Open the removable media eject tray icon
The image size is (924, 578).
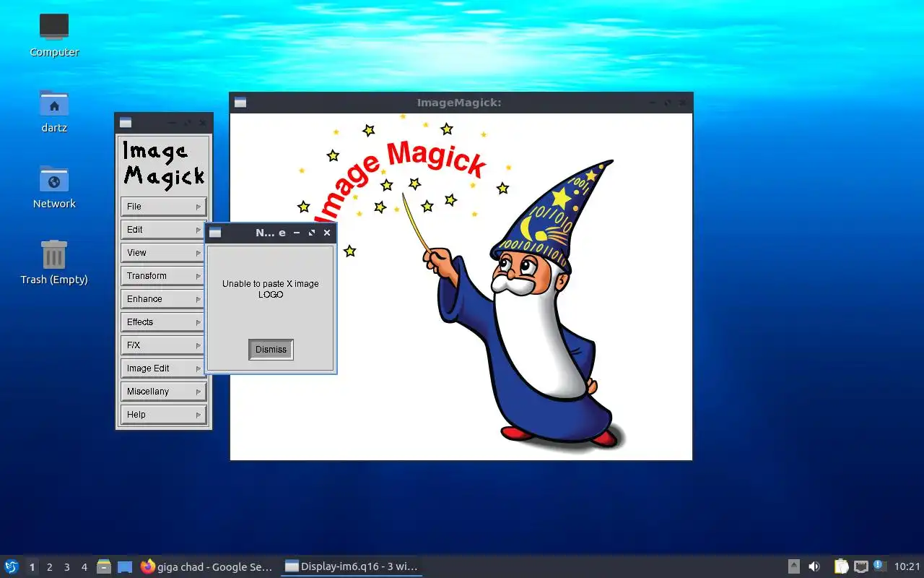(793, 566)
